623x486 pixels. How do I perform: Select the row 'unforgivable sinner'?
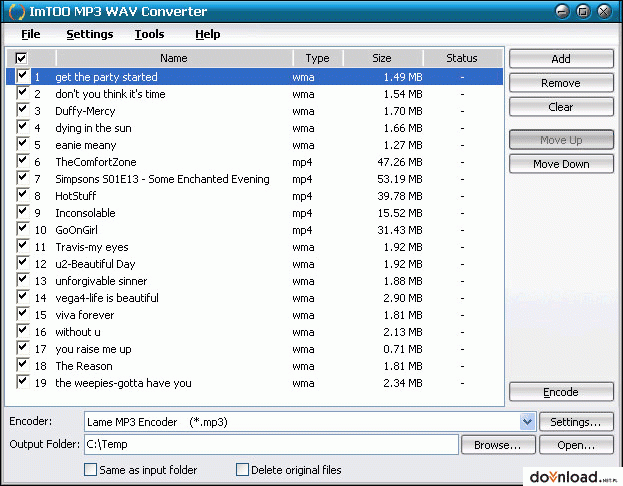(x=254, y=281)
